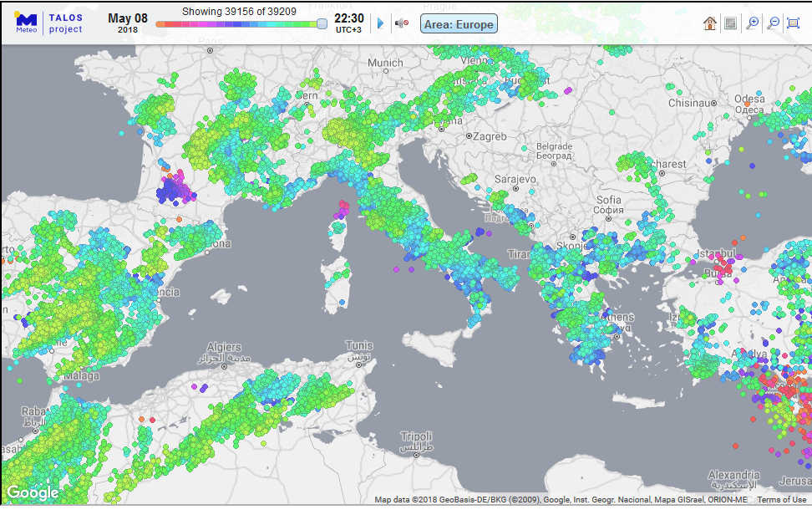Click the Belgrade city label
This screenshot has height=515, width=812.
click(554, 150)
